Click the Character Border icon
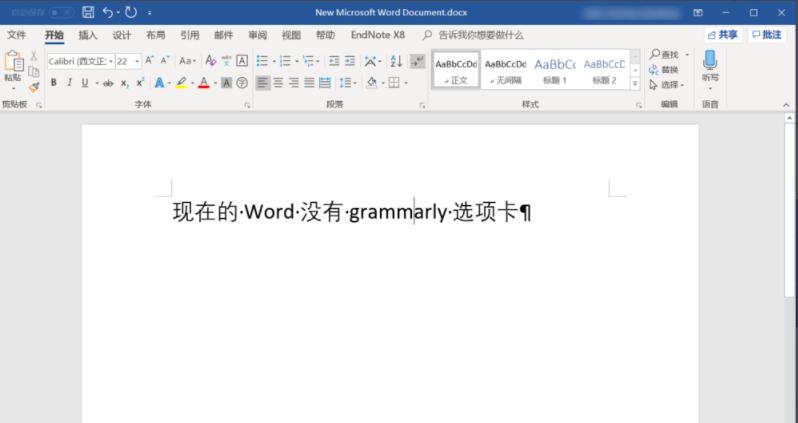 click(242, 61)
